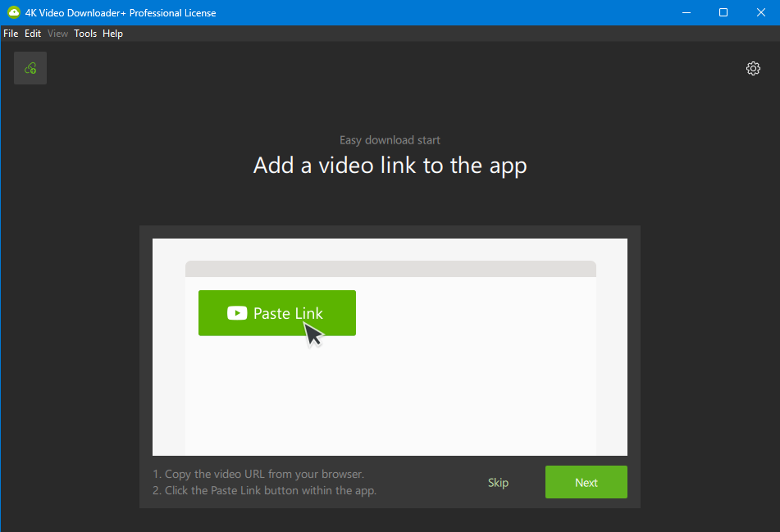780x532 pixels.
Task: Minimize the 4K Video Downloader window
Action: point(686,12)
